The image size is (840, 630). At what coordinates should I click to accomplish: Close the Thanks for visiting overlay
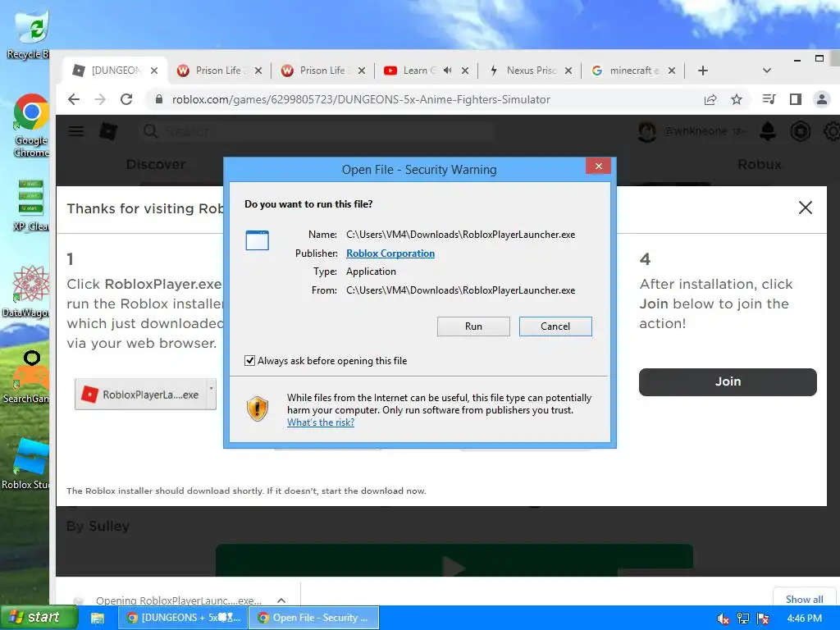pyautogui.click(x=806, y=208)
